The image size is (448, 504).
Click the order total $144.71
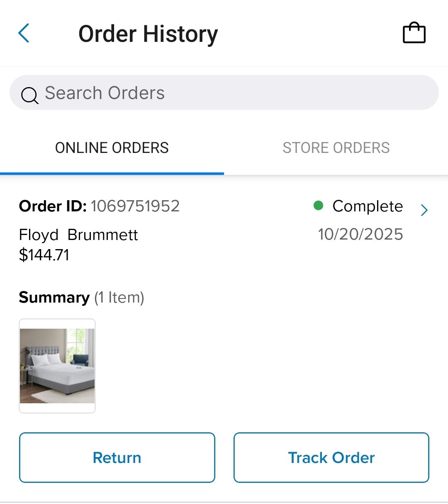click(44, 255)
